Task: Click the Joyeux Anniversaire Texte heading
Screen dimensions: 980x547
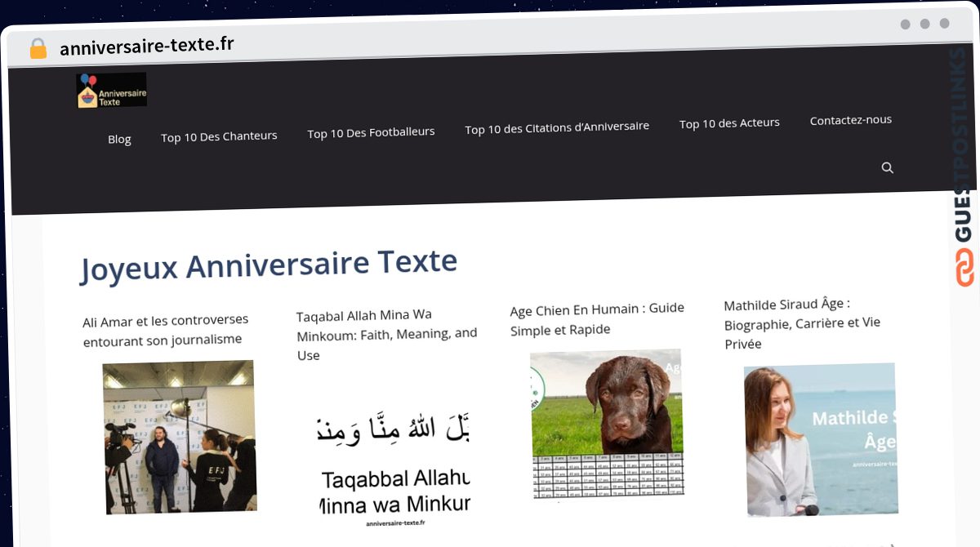Action: coord(268,266)
